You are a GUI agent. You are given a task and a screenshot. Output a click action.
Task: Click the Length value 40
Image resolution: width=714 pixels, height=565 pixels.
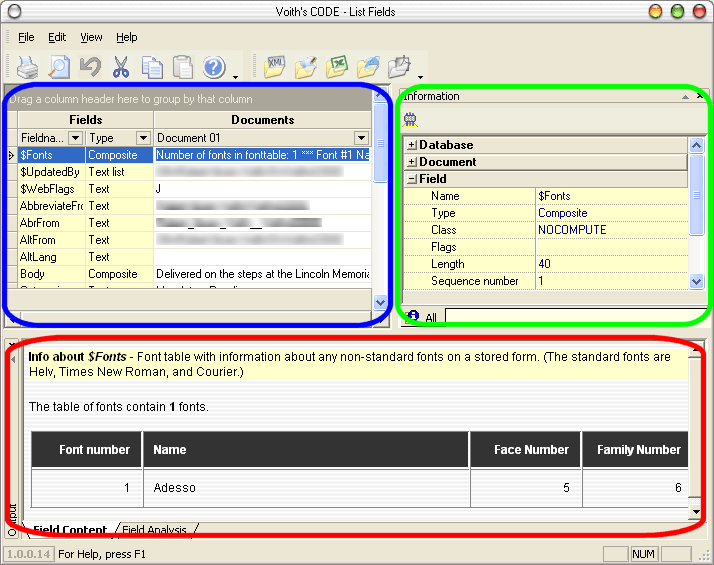click(544, 264)
